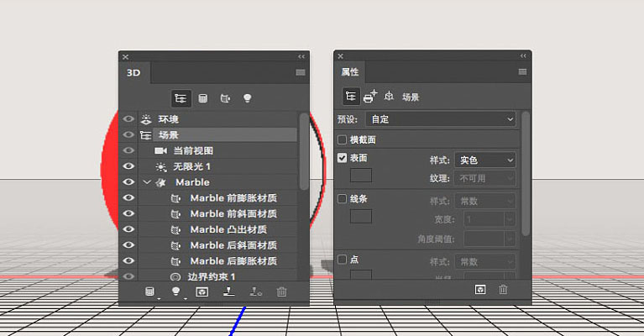Filter by whole scene in 3D panel
This screenshot has height=336, width=644.
tap(181, 98)
